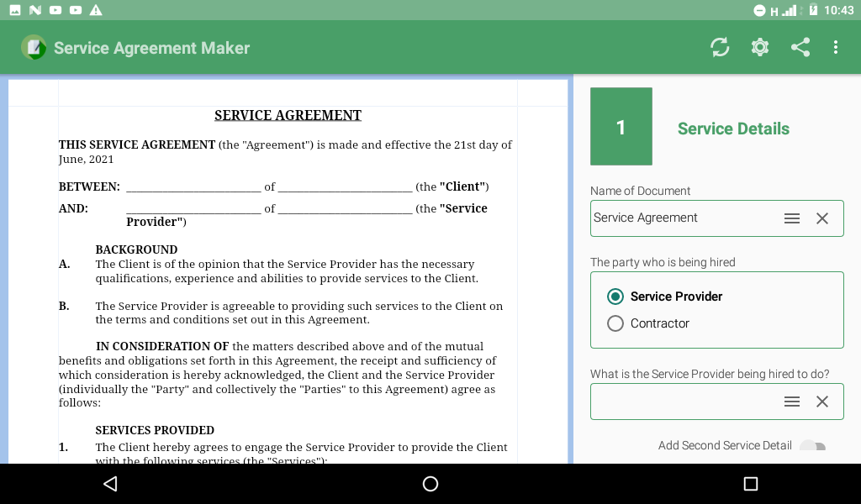Tap the 10:43 clock in status bar

pyautogui.click(x=838, y=10)
